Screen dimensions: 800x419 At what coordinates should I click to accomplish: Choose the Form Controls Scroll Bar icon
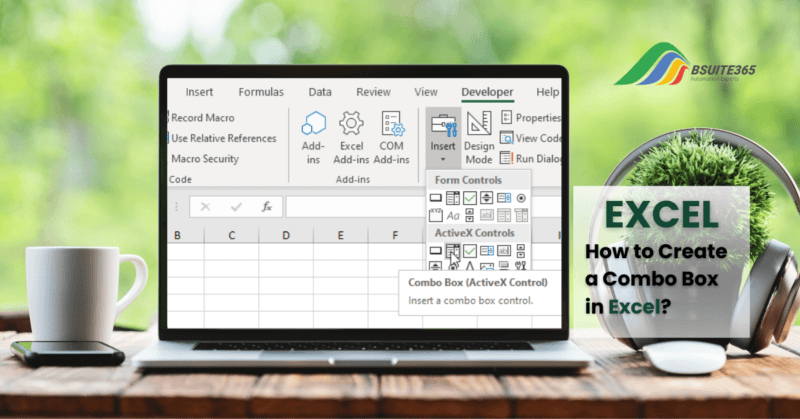[470, 215]
